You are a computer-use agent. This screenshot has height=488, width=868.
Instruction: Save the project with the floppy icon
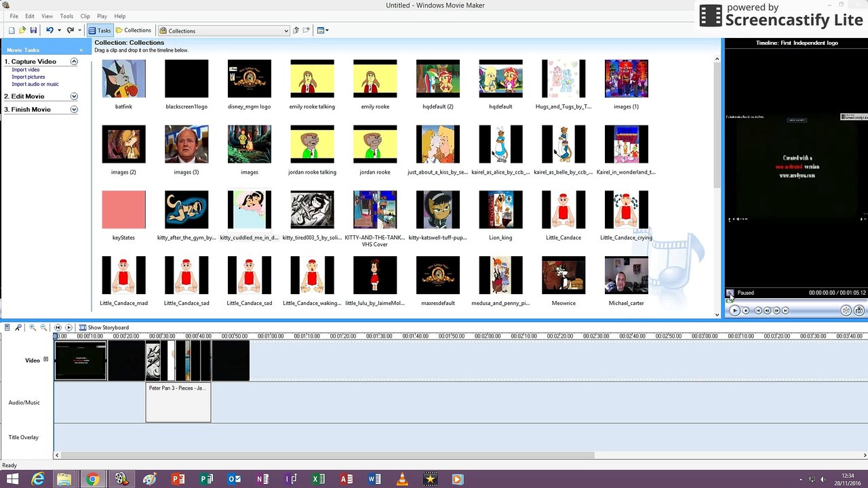pos(33,30)
